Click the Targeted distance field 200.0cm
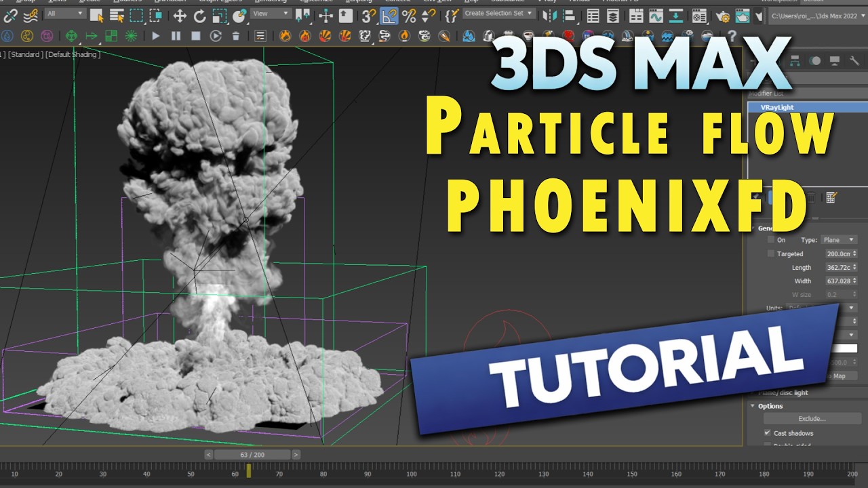This screenshot has height=488, width=868. click(x=837, y=253)
